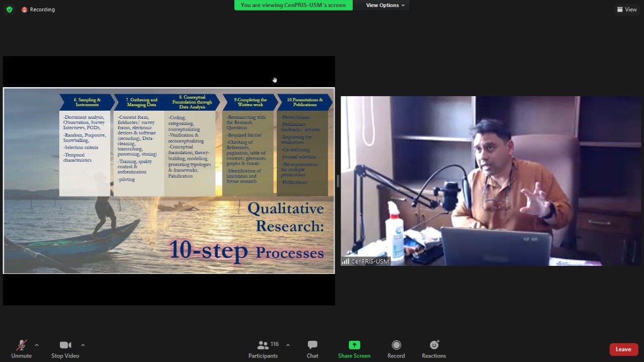Screen dimensions: 644x362
Task: Click the Record button
Action: click(x=396, y=349)
